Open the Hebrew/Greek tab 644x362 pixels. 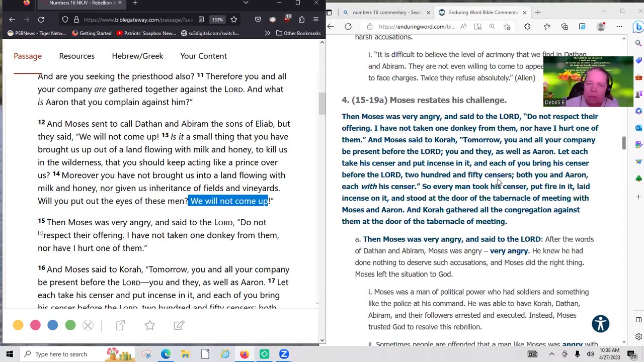tap(137, 56)
